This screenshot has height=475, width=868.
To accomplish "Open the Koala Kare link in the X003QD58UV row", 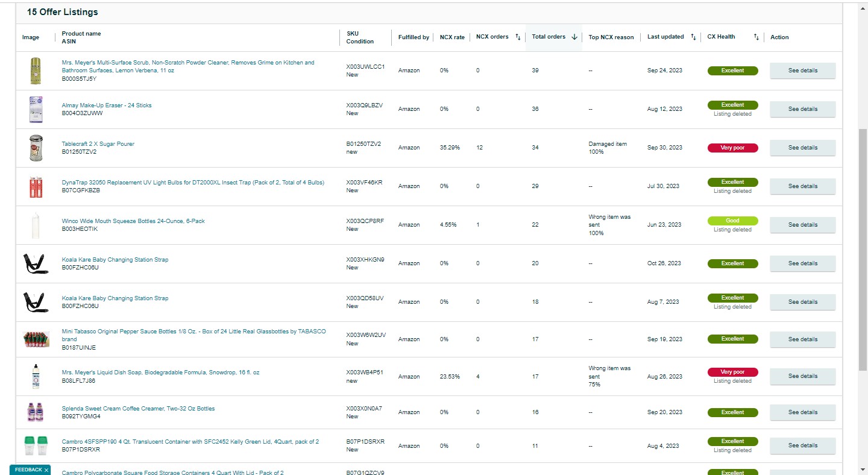I will (115, 298).
